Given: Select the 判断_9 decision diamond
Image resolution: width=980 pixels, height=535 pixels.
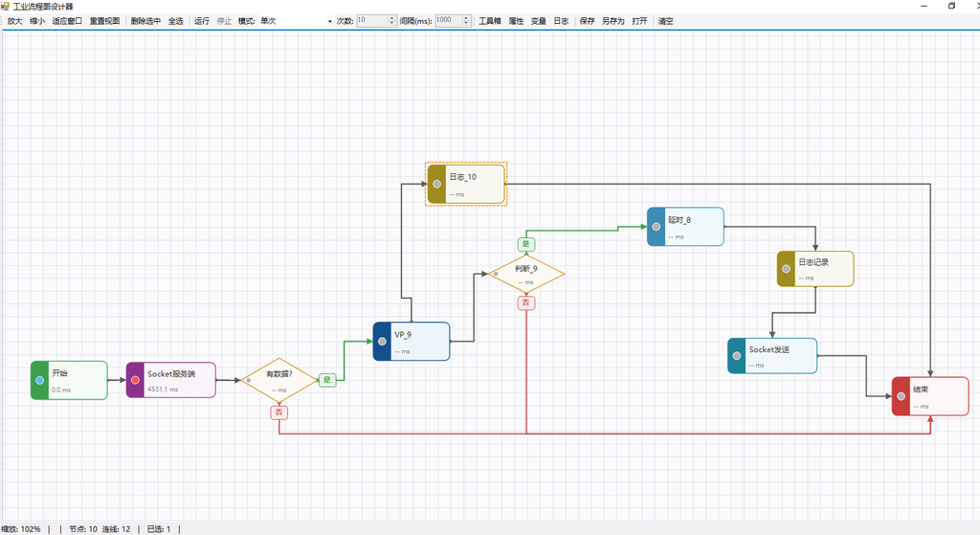Looking at the screenshot, I should tap(526, 274).
